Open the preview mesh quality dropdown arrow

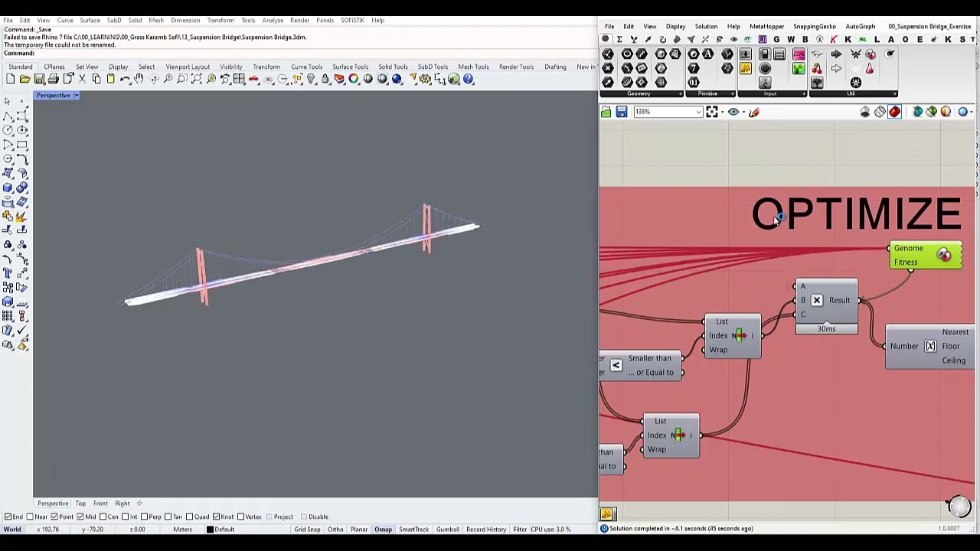coord(972,112)
